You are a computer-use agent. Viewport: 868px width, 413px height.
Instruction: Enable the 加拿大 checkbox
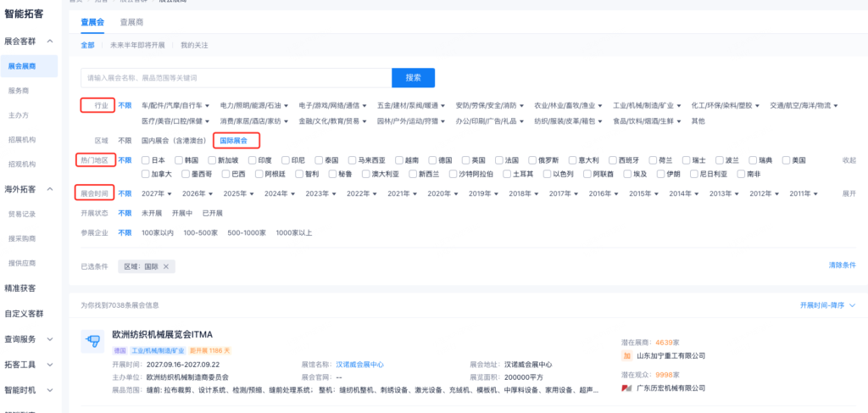tap(146, 174)
